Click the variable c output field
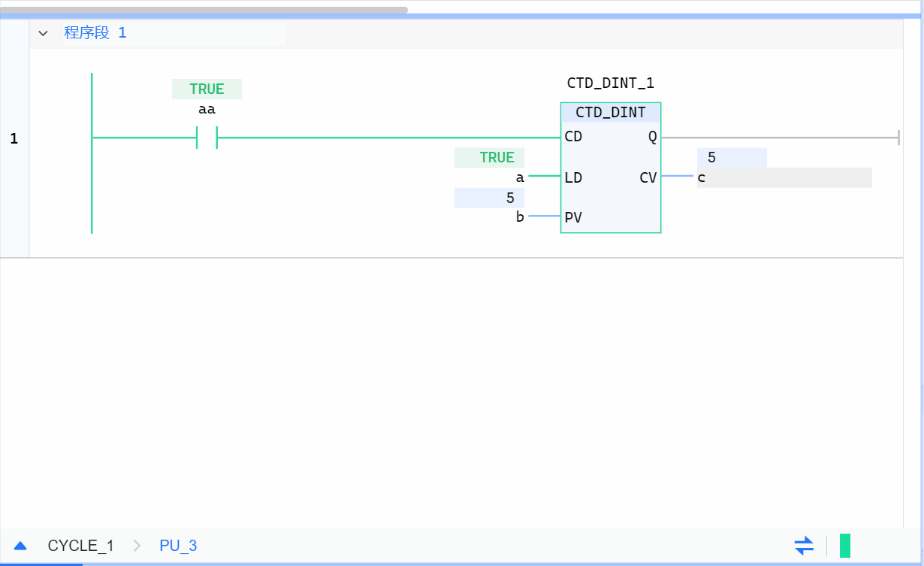Image resolution: width=924 pixels, height=566 pixels. (x=784, y=178)
